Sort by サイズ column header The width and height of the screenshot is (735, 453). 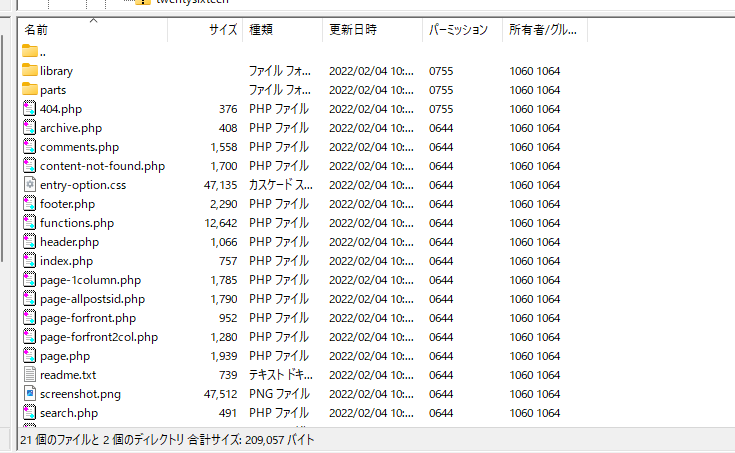pyautogui.click(x=222, y=30)
